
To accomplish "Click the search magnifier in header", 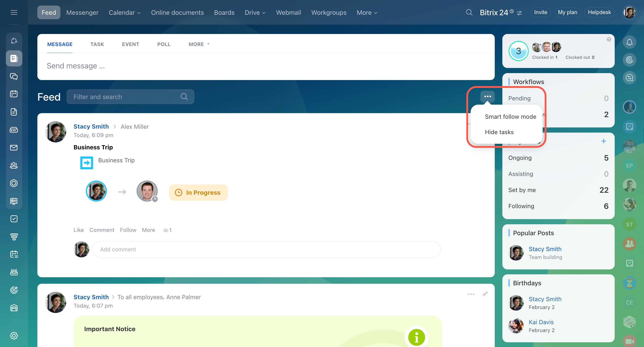I will pyautogui.click(x=469, y=12).
